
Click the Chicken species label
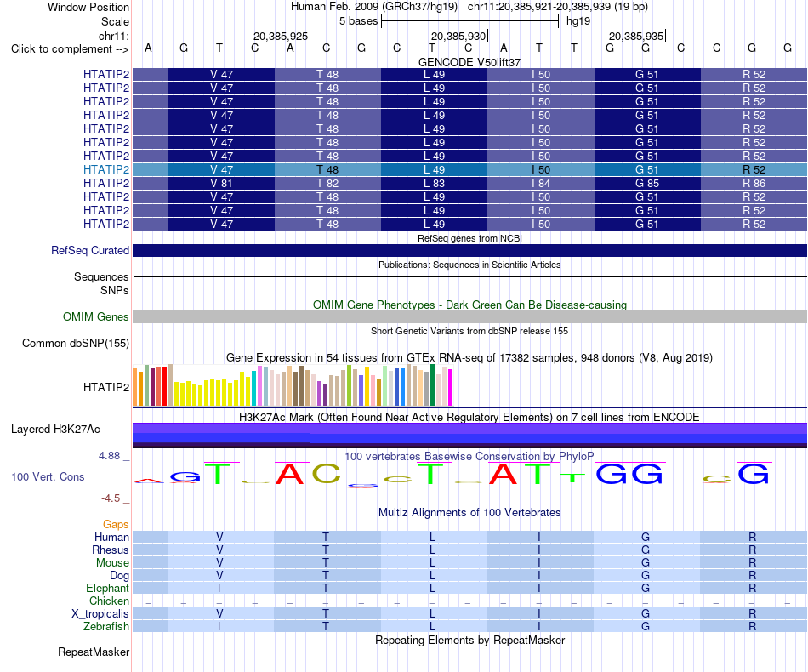point(109,601)
